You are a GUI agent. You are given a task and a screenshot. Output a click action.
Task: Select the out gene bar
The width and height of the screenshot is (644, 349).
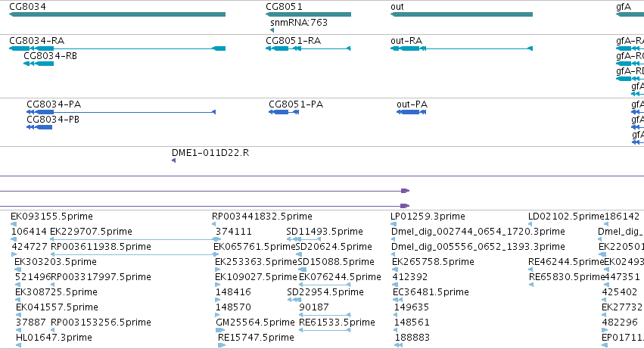tap(461, 14)
